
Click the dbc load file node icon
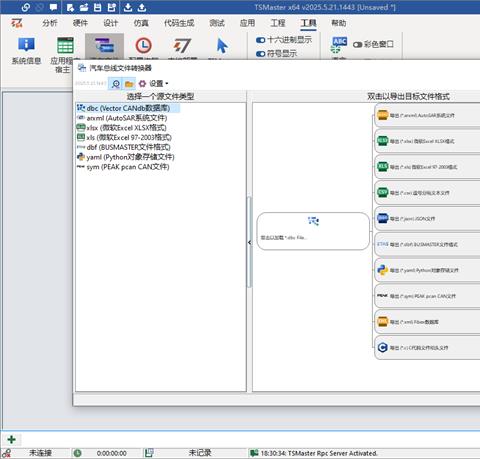[x=313, y=221]
